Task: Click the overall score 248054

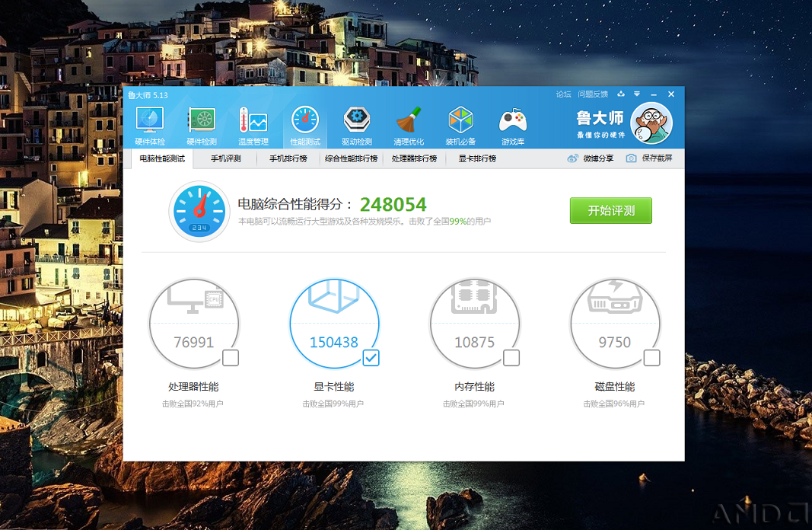Action: click(x=393, y=205)
